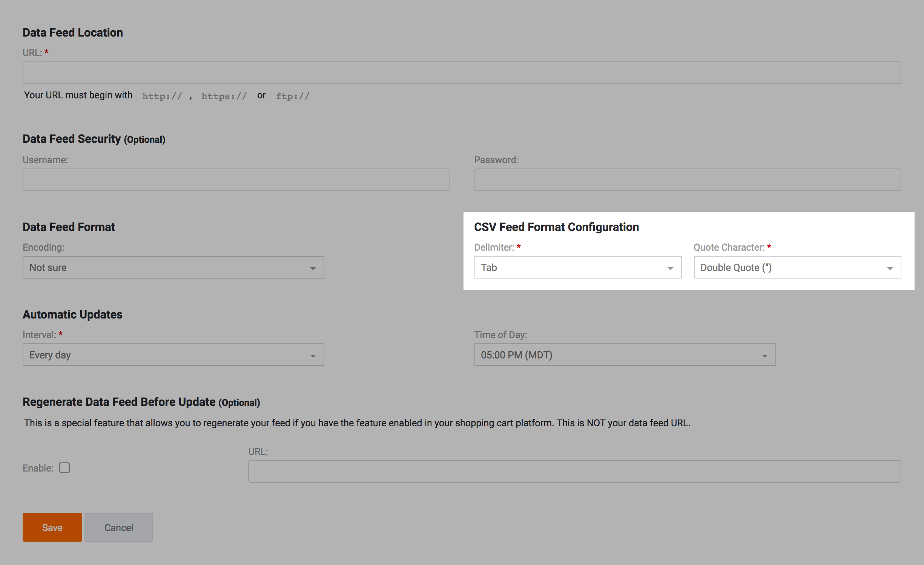Click the Quote Character: label
Viewport: 924px width, 565px height.
point(729,247)
